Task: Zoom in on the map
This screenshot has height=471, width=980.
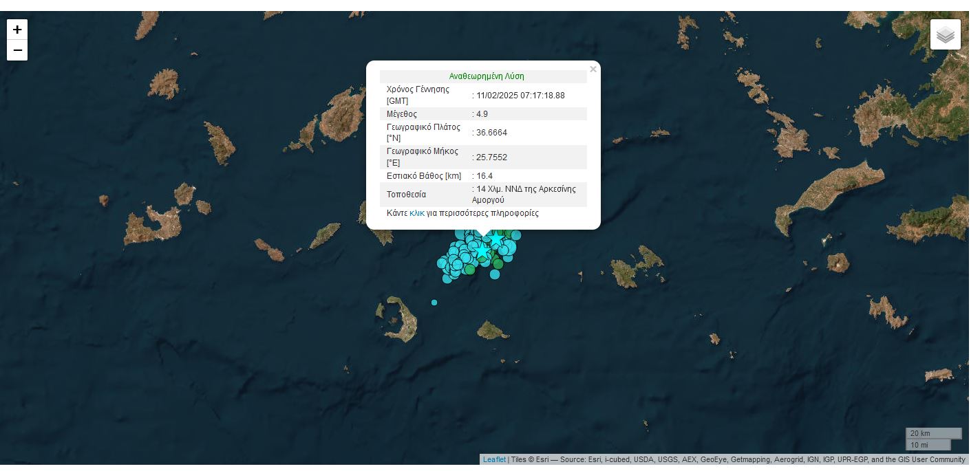Action: [17, 30]
